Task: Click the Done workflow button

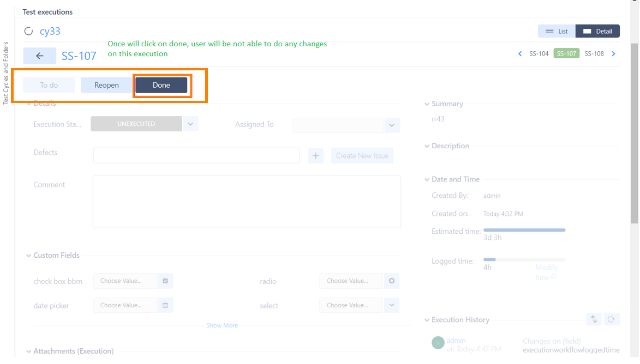Action: [x=162, y=85]
